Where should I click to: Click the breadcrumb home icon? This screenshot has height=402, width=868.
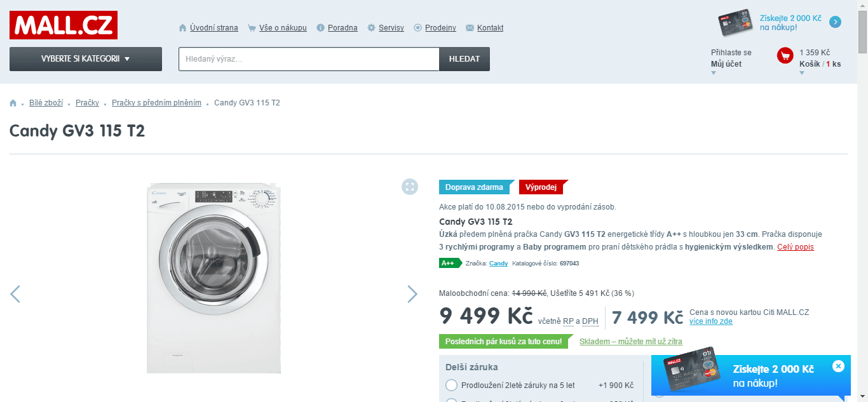pyautogui.click(x=13, y=103)
